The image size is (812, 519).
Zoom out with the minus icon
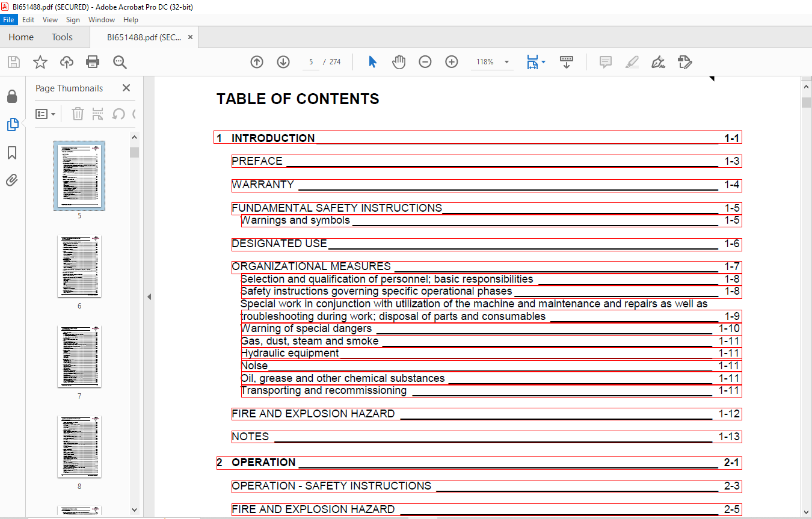(x=425, y=62)
